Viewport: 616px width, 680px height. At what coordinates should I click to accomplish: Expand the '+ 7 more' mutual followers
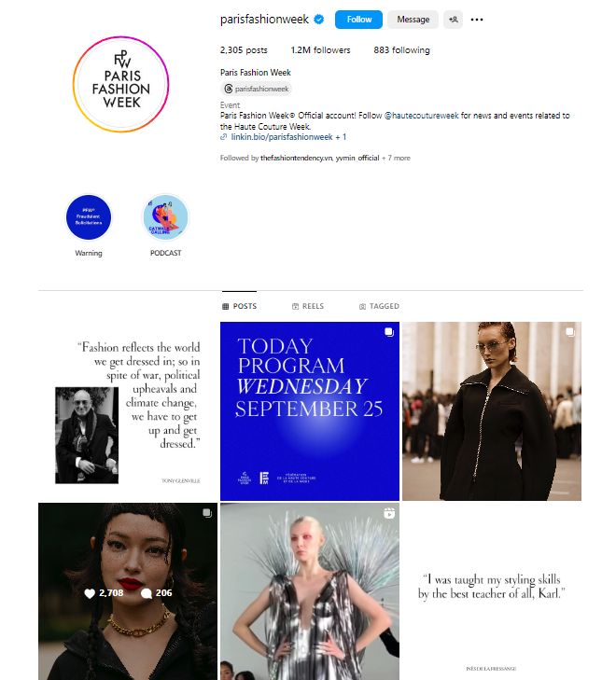point(396,158)
